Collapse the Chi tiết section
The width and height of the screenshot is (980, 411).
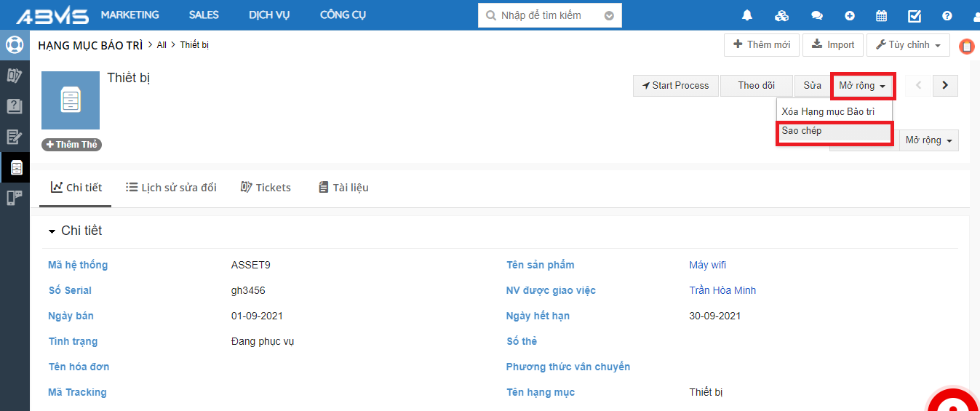[52, 231]
